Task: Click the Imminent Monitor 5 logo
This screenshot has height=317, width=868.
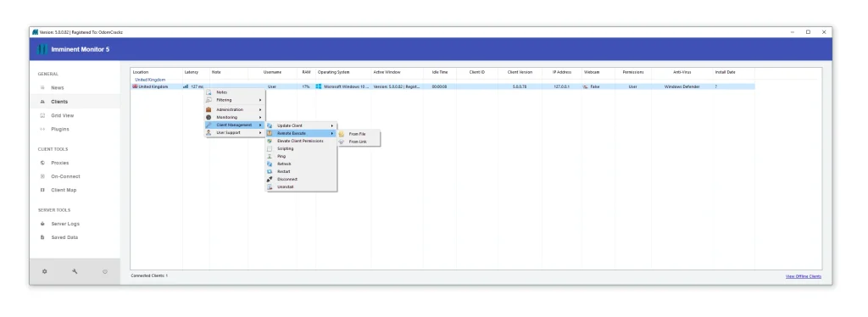Action: point(42,49)
